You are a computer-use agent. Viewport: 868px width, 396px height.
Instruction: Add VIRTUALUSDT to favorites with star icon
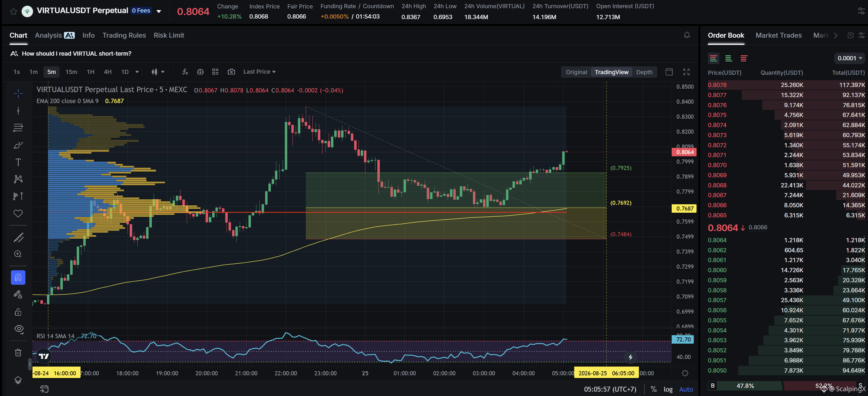13,11
